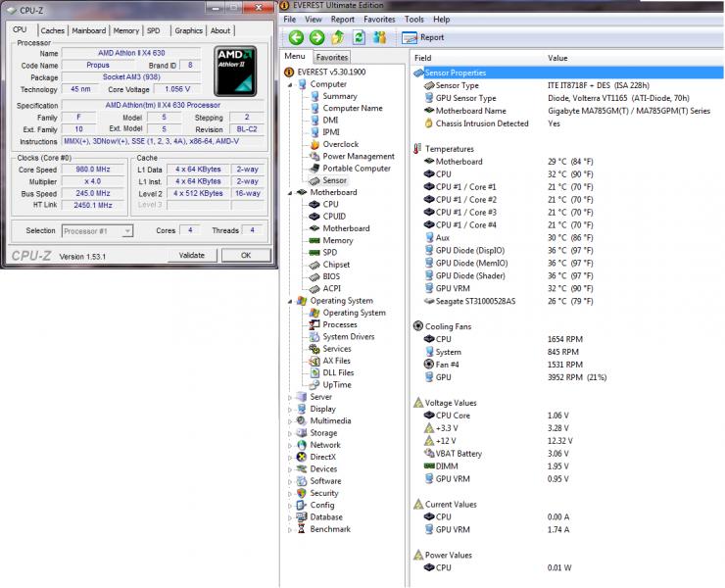This screenshot has width=725, height=588.
Task: Expand the Server branch
Action: coord(290,398)
